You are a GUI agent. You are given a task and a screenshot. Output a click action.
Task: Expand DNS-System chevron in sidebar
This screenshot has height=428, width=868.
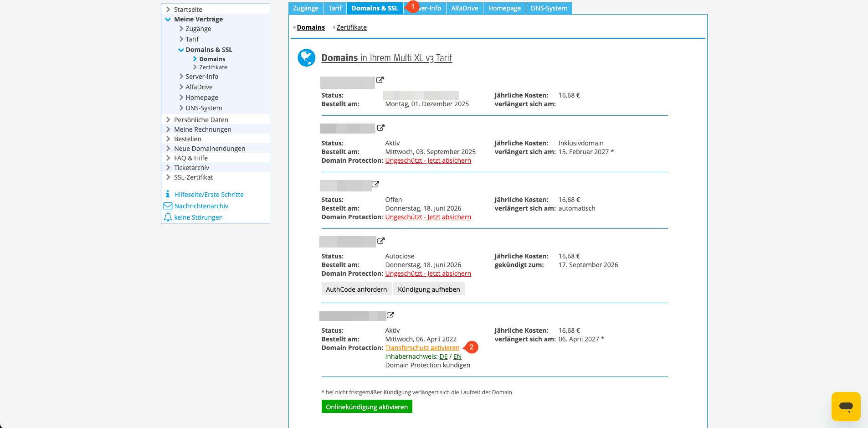181,108
